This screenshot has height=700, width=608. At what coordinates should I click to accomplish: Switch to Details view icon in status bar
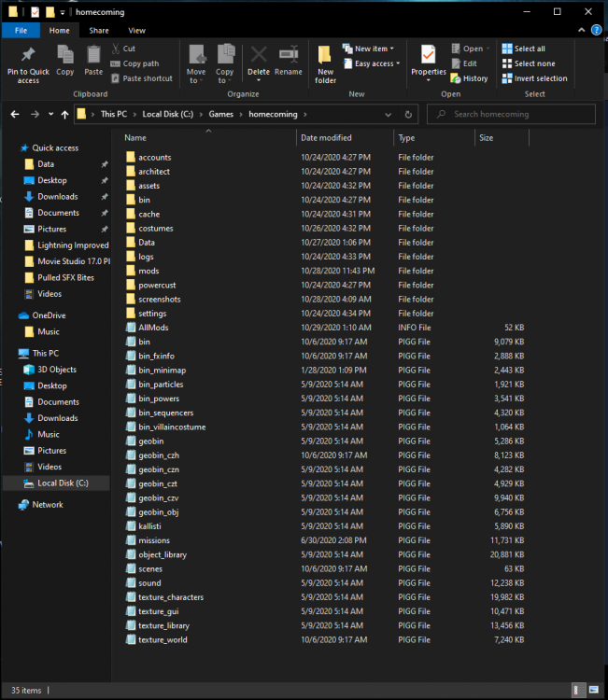[577, 690]
